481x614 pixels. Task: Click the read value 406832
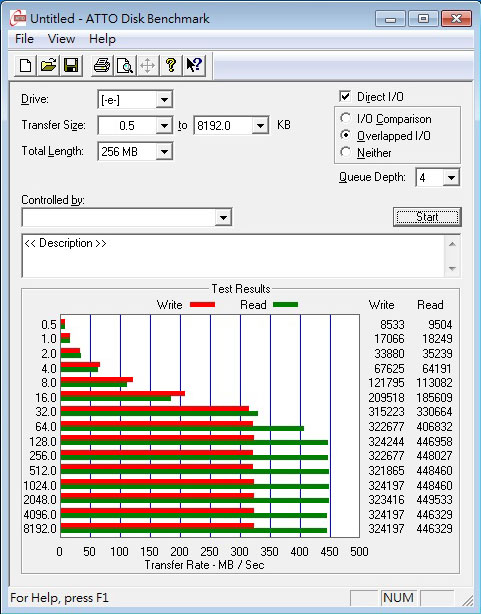[434, 426]
